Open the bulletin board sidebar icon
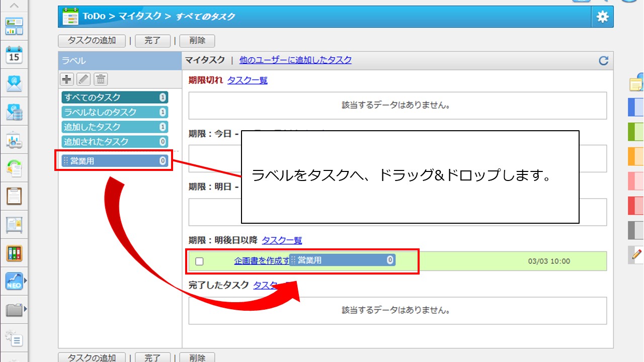 (14, 225)
